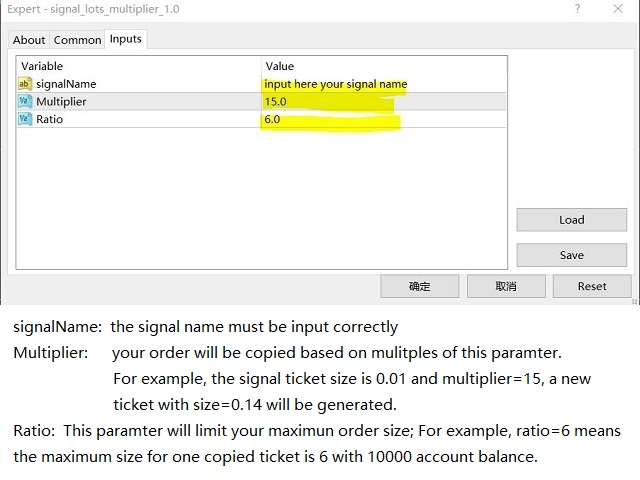Confirm with the 确定 button
The image size is (640, 480).
(x=420, y=286)
